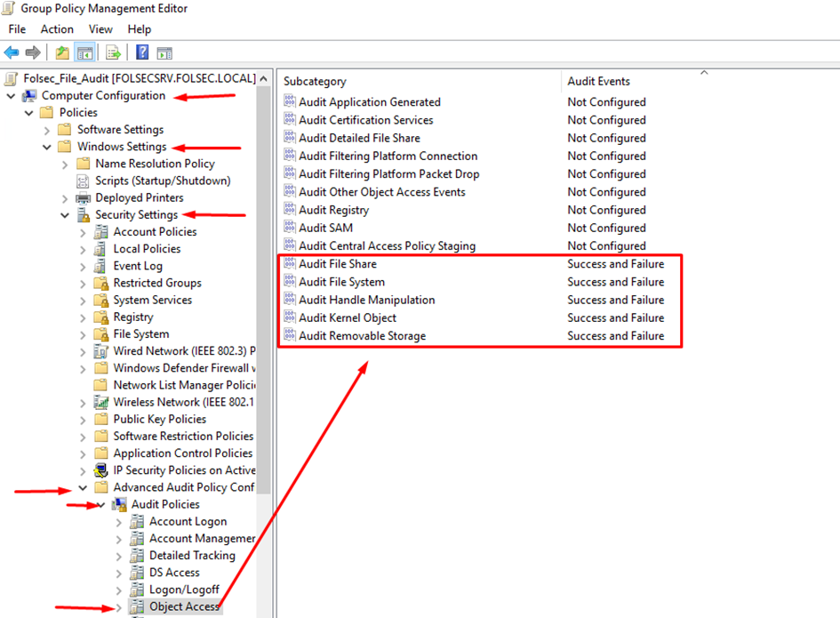
Task: Select Windows Defender Firewall tree item
Action: 184,368
